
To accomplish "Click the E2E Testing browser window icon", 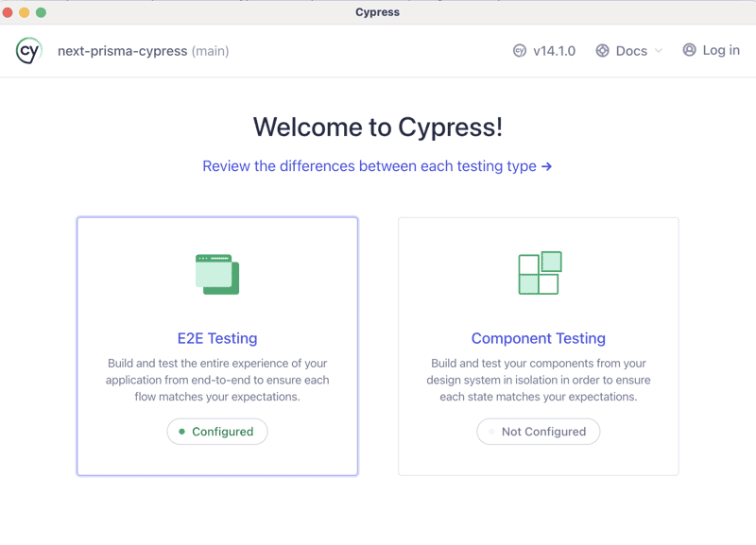I will coord(217,274).
